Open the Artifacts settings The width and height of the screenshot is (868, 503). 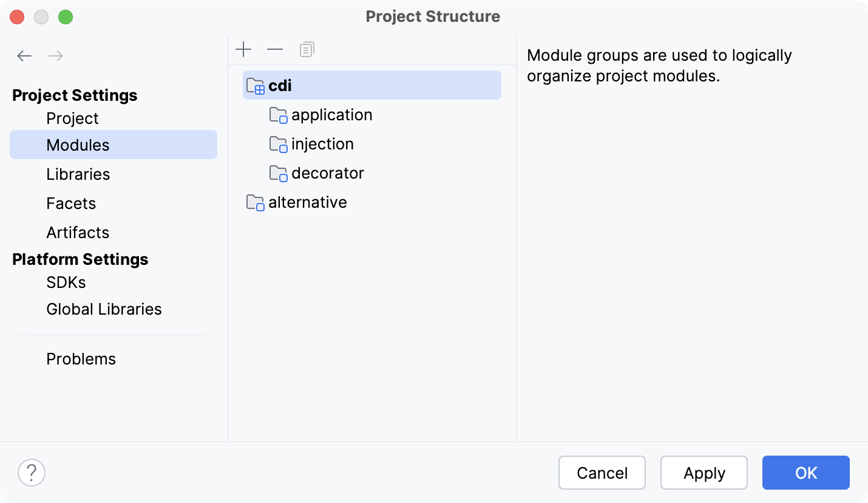(78, 232)
